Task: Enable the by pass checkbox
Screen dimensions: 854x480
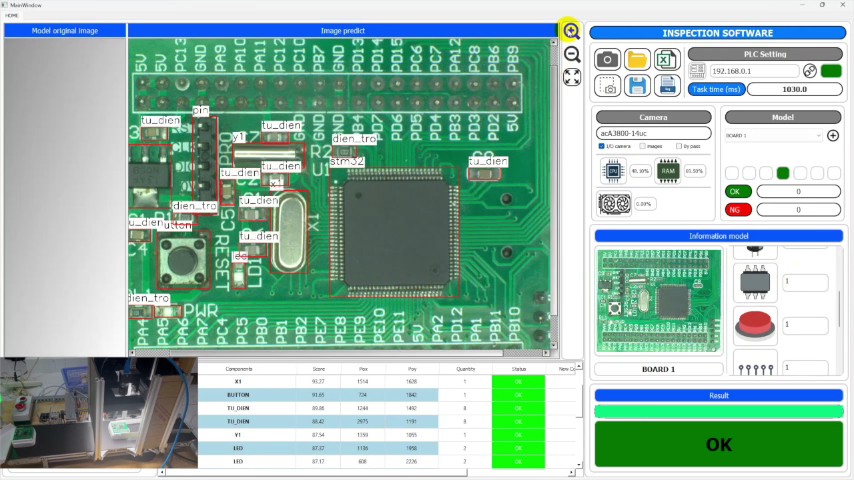Action: coord(679,146)
